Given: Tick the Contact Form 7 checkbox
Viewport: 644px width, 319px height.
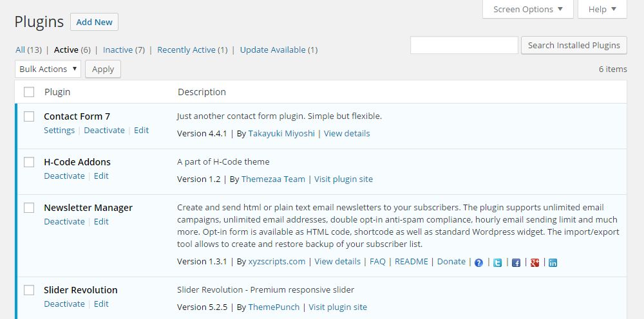Looking at the screenshot, I should [29, 117].
